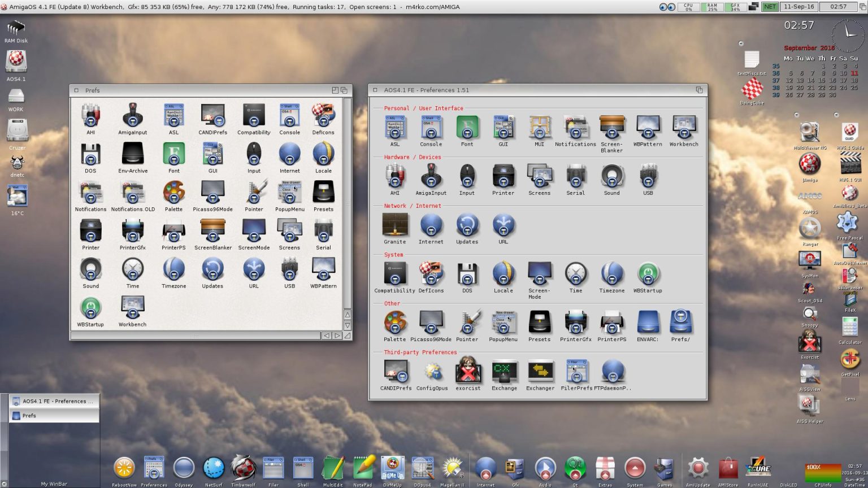Click the NET status indicator in title bar
The image size is (868, 488).
[x=770, y=7]
